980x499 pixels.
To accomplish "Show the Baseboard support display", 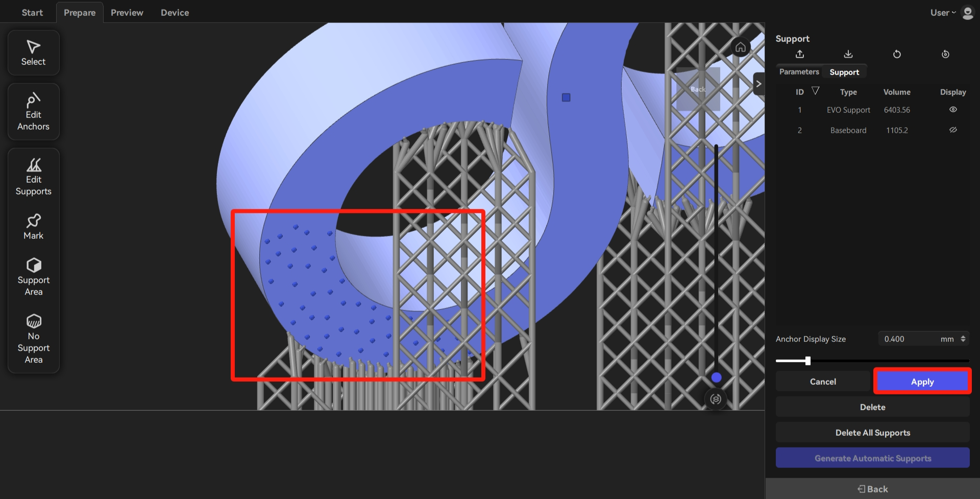I will 953,130.
